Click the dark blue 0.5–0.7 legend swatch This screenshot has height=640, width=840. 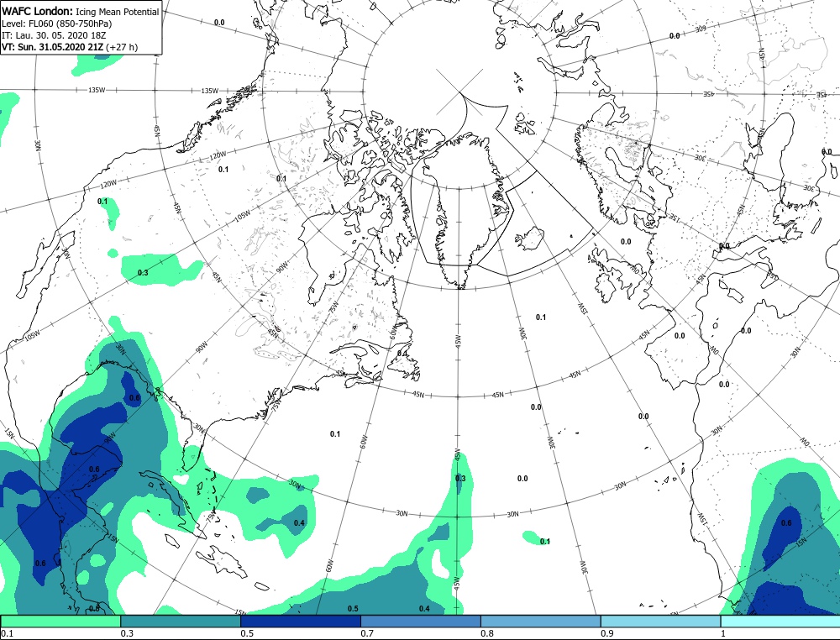(301, 622)
